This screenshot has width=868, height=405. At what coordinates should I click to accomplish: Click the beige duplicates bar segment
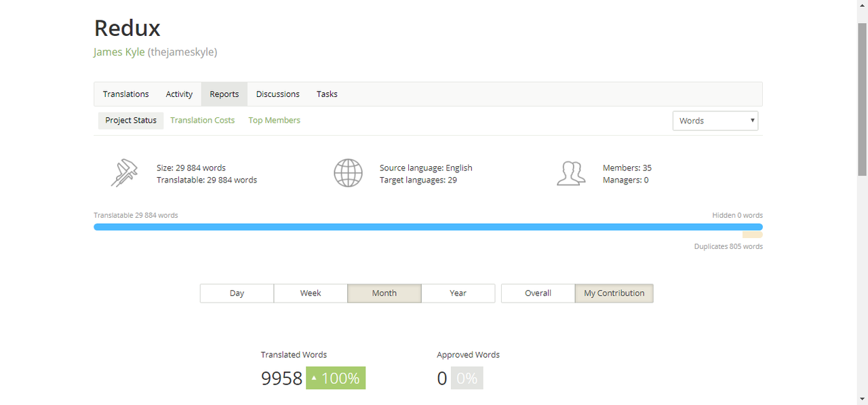tap(753, 235)
